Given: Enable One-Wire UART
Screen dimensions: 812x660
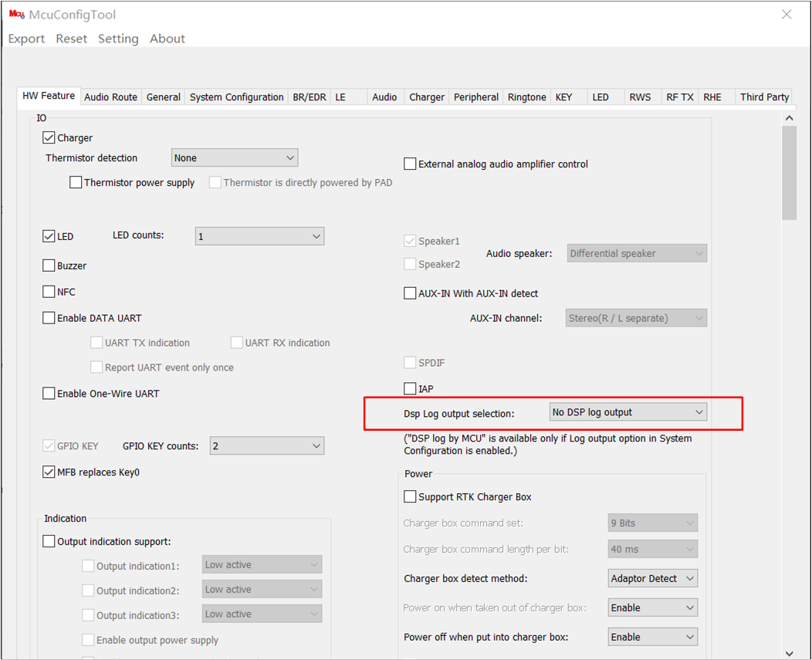Looking at the screenshot, I should click(x=49, y=393).
